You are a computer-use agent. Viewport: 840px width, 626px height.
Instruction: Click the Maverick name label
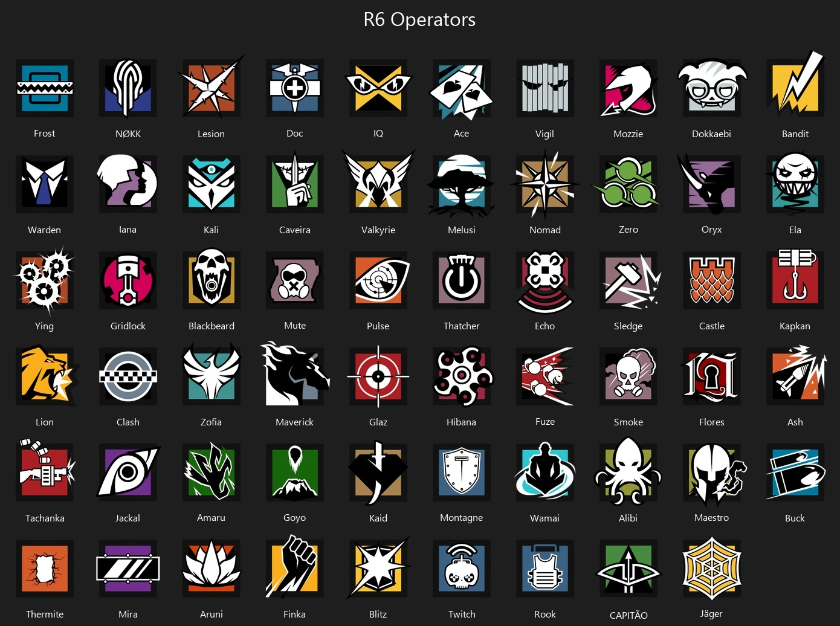[x=295, y=422]
